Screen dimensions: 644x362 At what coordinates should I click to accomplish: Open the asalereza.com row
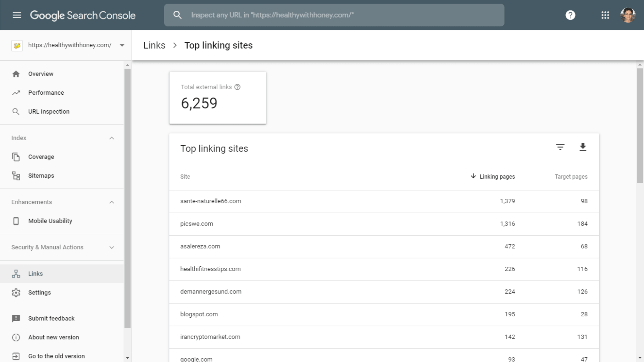coord(384,247)
